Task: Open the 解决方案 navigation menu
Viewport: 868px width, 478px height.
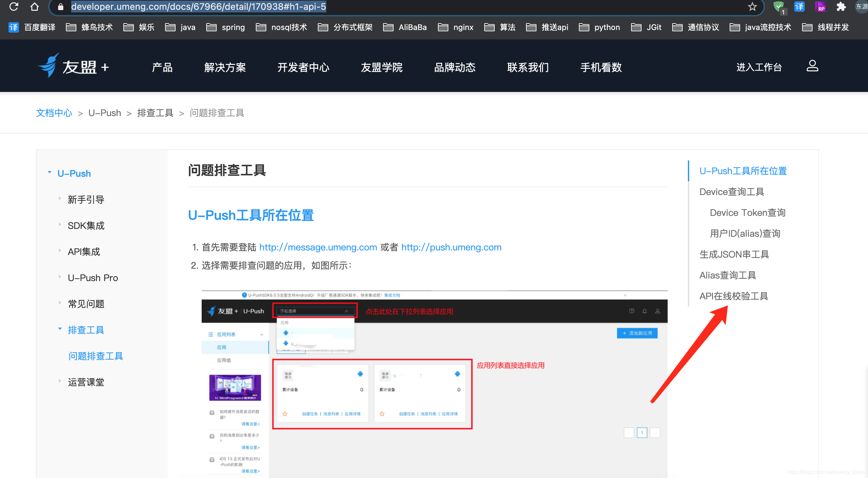Action: coord(225,67)
